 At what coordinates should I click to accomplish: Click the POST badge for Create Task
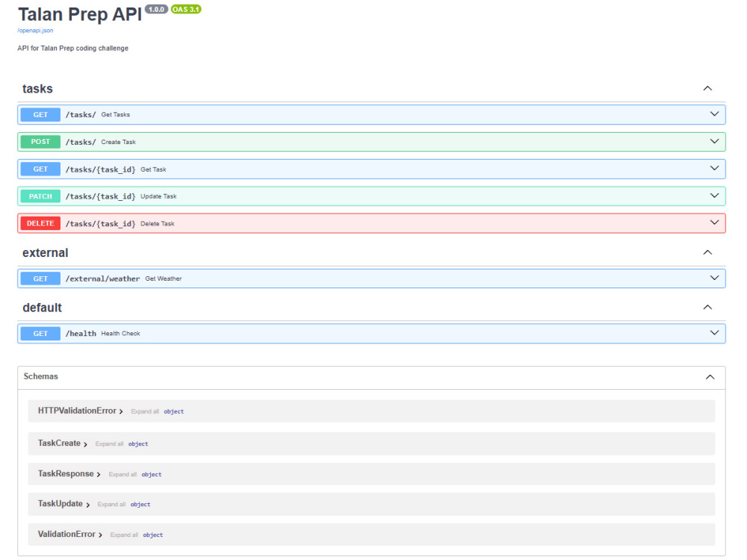(40, 142)
